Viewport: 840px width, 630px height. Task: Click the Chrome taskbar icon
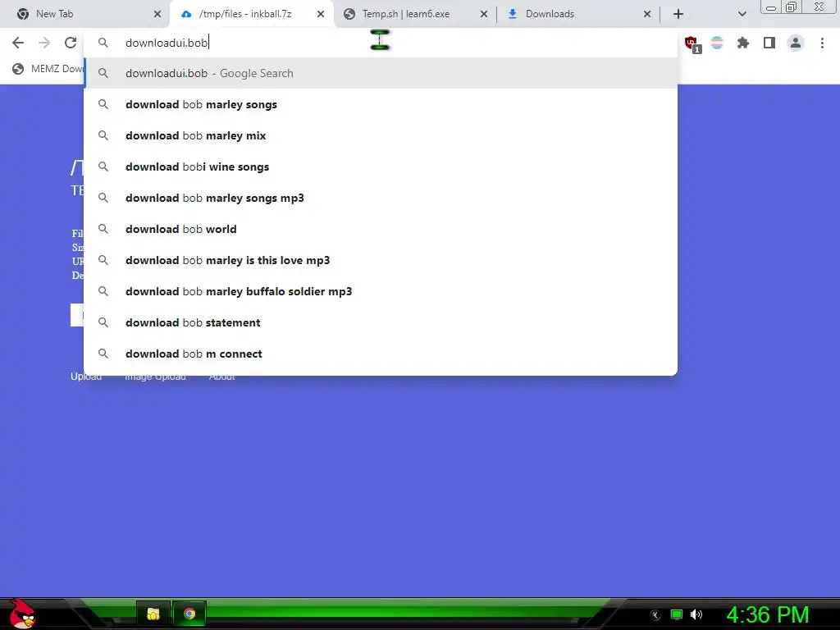tap(189, 614)
